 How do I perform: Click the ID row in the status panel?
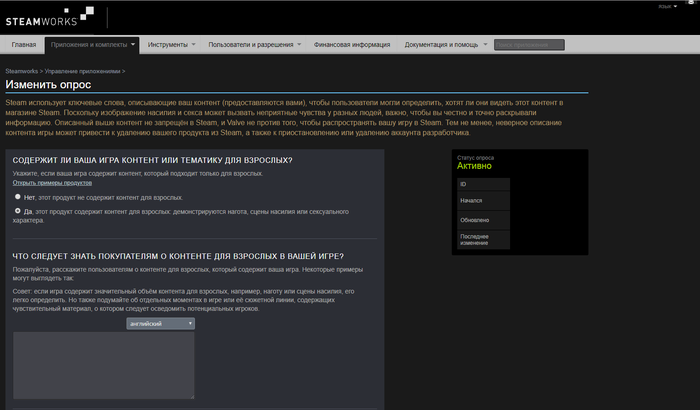point(483,185)
